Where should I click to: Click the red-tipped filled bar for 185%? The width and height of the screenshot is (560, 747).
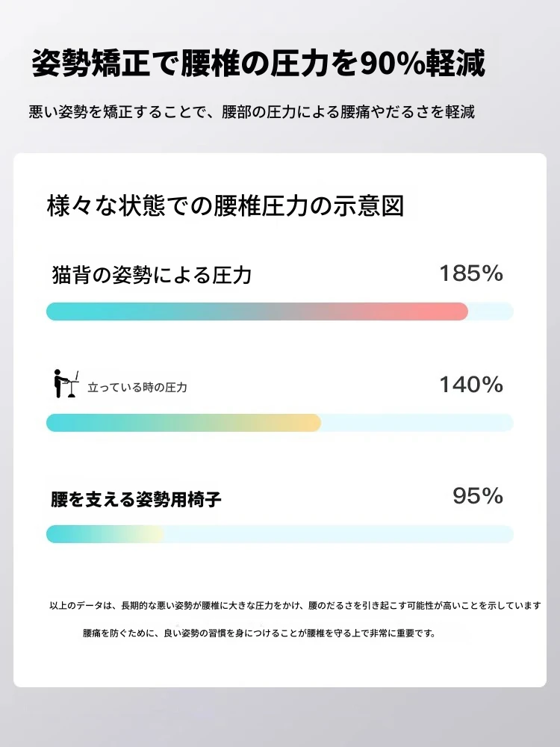(x=257, y=311)
